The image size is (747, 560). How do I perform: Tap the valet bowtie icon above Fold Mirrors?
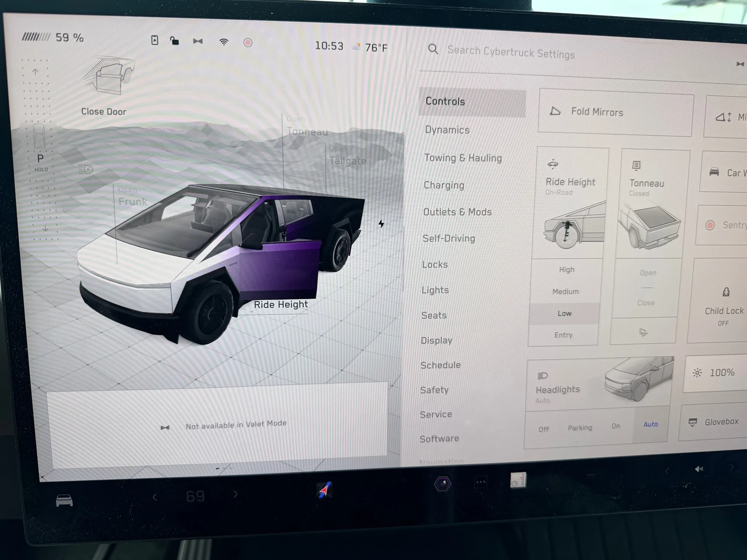tap(740, 64)
